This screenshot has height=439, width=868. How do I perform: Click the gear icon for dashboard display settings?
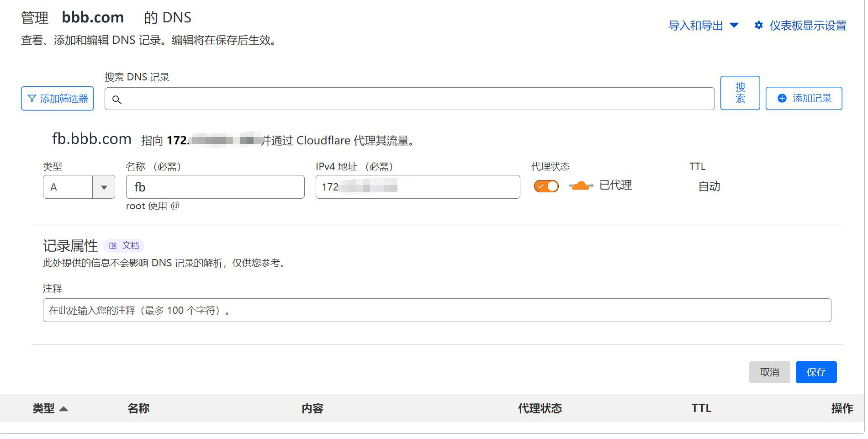point(759,26)
